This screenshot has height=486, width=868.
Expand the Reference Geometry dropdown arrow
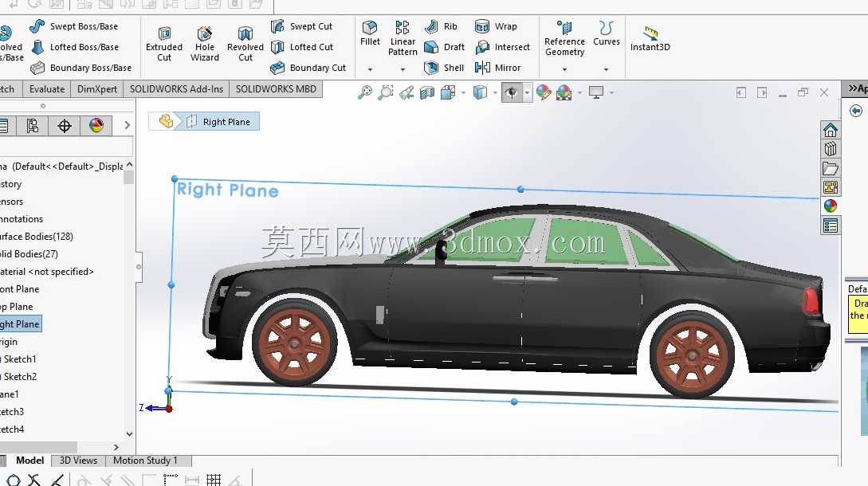point(564,69)
